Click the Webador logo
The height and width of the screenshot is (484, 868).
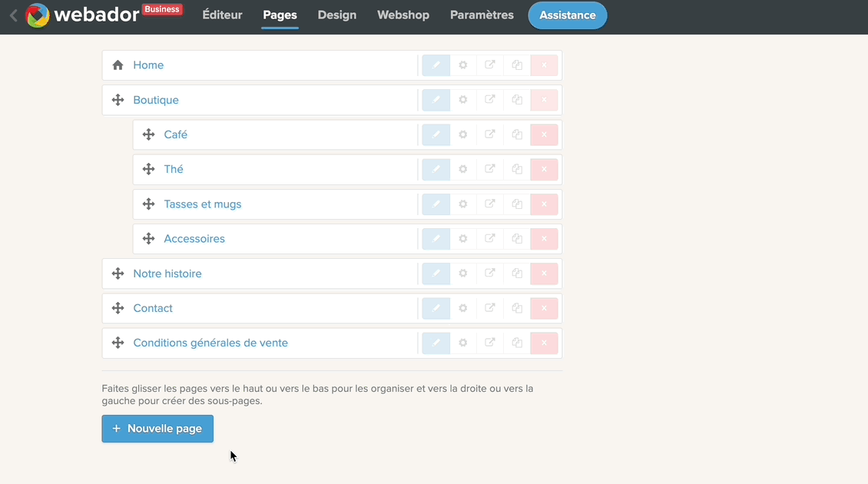coord(82,15)
